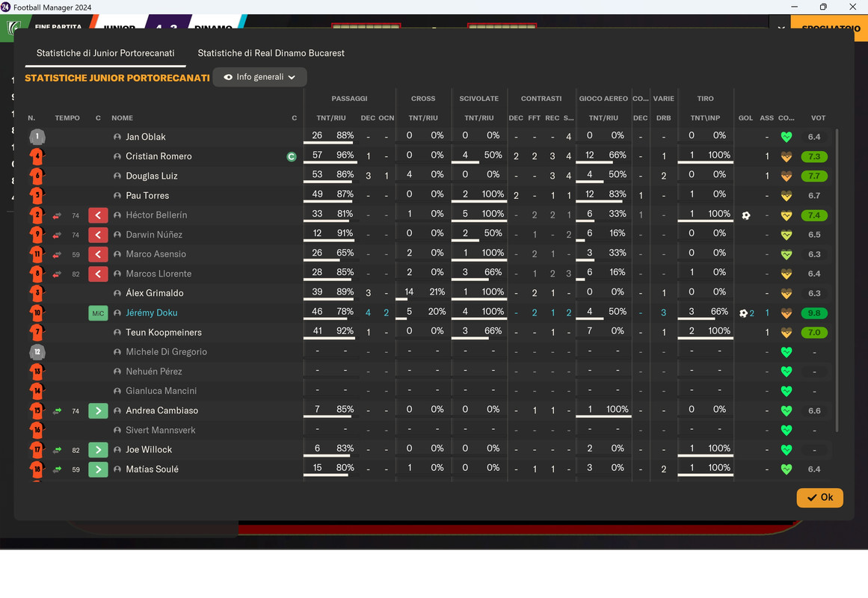Click Michele Di Gregorio's grey number 12 shirt
This screenshot has width=868, height=598.
[x=37, y=352]
